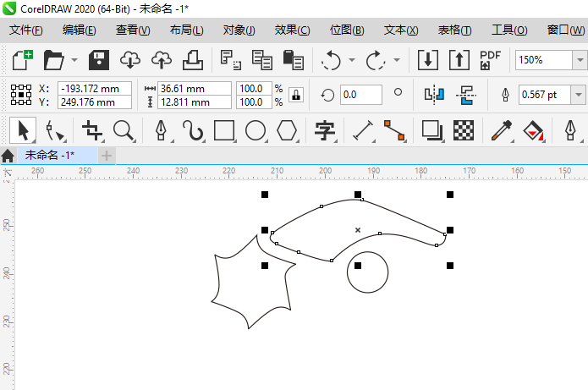Click the Publish to PDF icon
The width and height of the screenshot is (588, 390).
(x=491, y=60)
